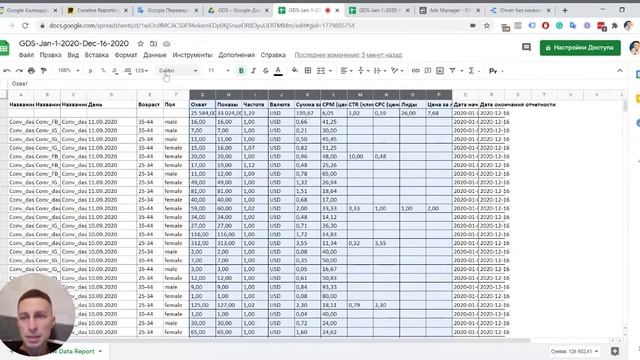Open the last edit history link
The width and height of the screenshot is (640, 360).
348,55
